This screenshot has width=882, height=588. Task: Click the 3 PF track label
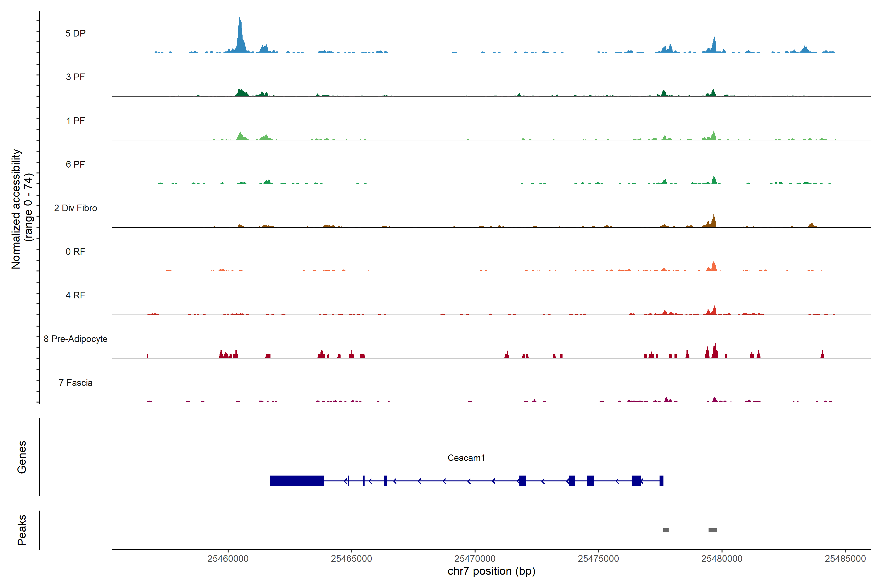75,77
